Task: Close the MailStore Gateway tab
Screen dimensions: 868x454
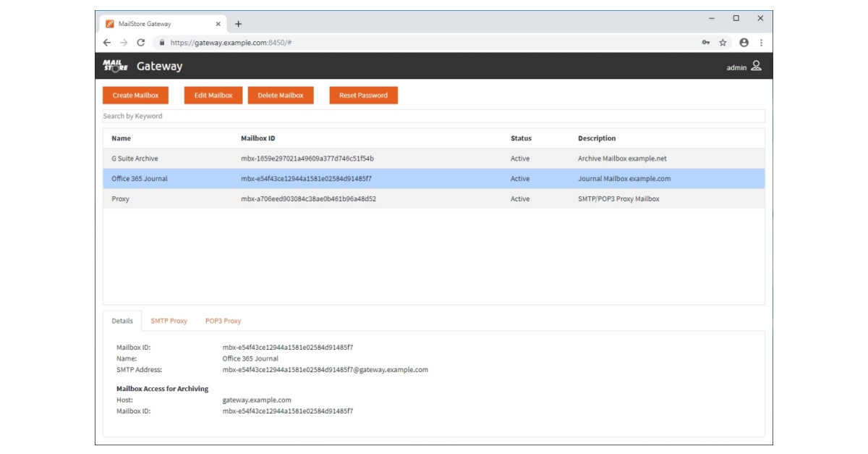Action: (218, 24)
